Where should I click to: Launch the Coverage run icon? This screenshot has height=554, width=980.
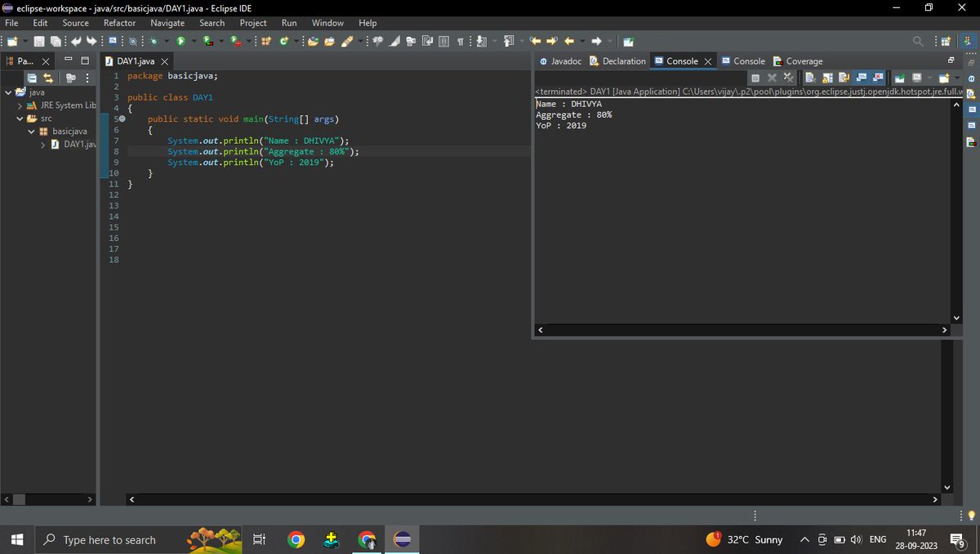pyautogui.click(x=208, y=41)
